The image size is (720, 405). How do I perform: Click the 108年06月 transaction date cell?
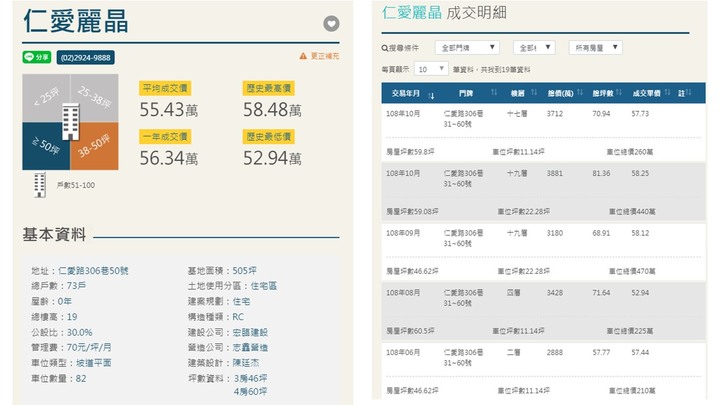click(x=403, y=353)
